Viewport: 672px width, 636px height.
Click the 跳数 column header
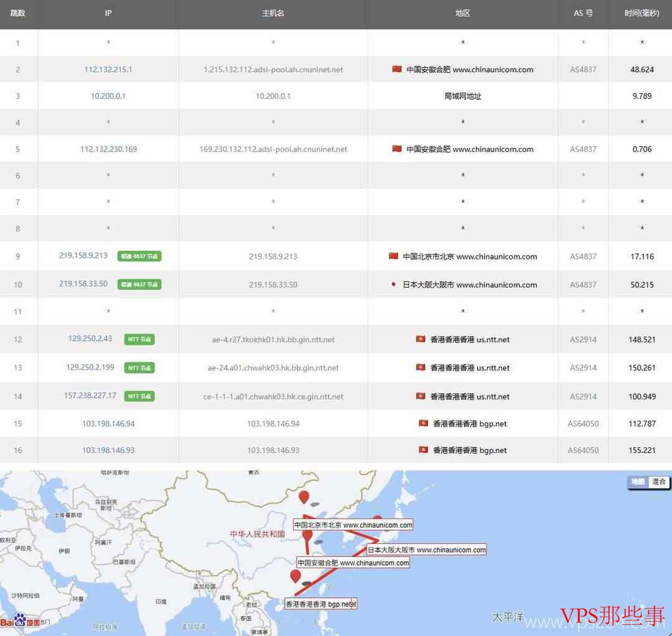click(x=17, y=13)
